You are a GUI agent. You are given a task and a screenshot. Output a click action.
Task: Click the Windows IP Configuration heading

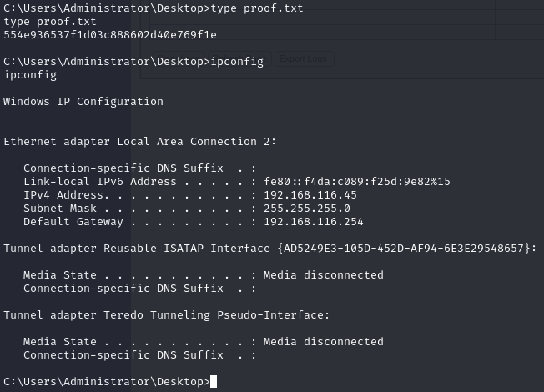pyautogui.click(x=83, y=102)
